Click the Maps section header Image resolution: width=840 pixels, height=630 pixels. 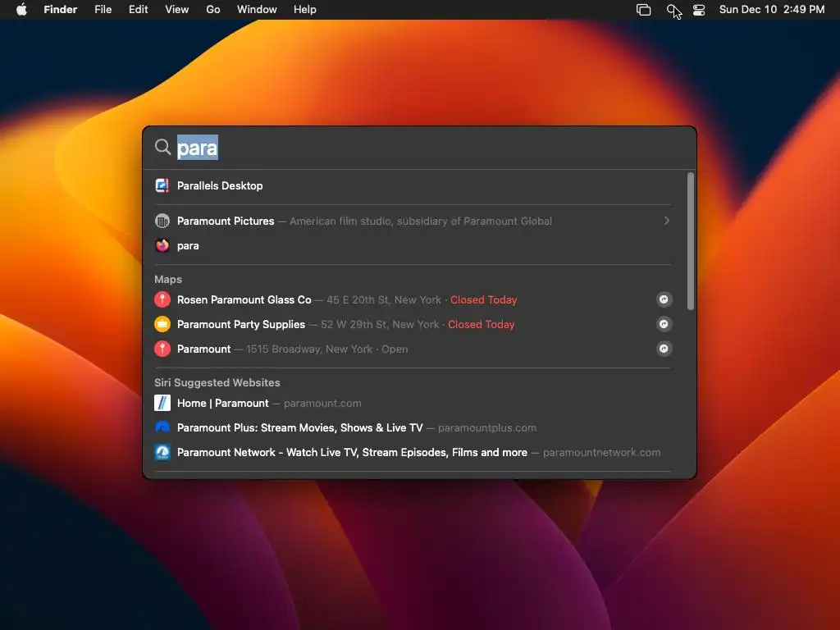click(x=168, y=279)
